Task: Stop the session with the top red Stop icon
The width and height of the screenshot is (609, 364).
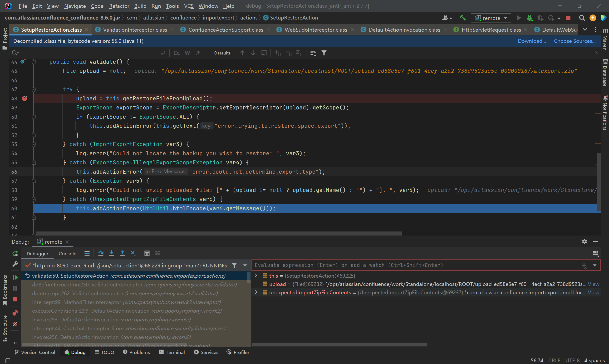Action: [568, 18]
